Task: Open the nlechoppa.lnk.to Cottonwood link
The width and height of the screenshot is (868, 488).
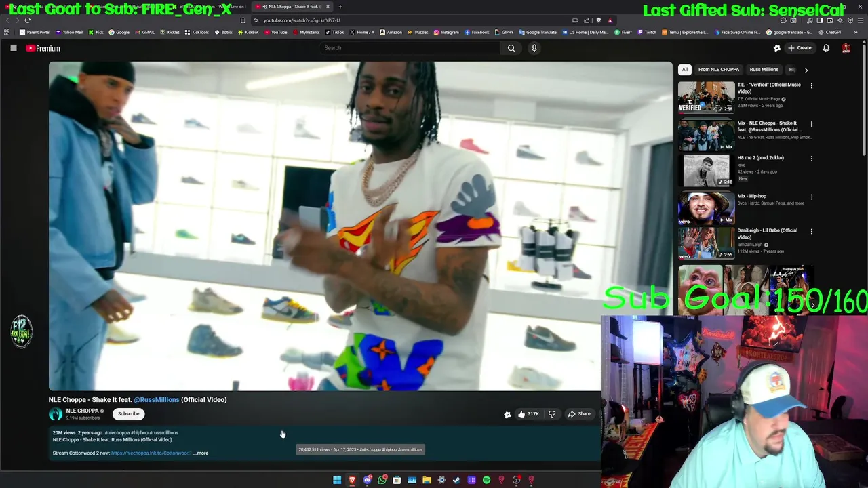Action: pos(151,453)
